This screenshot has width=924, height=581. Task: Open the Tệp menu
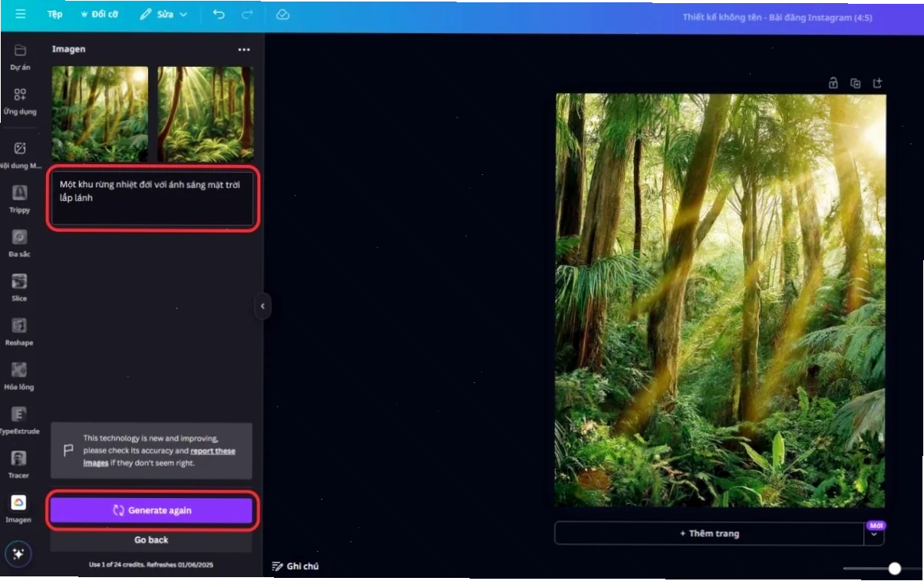(x=55, y=15)
